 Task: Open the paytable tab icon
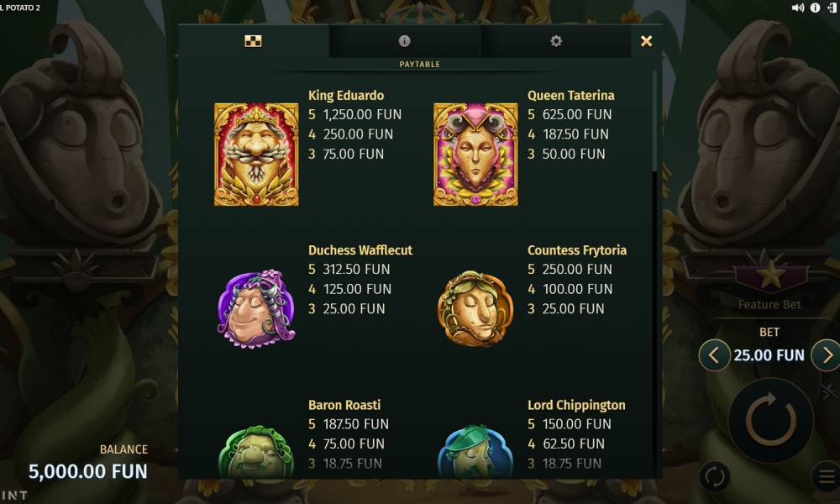pos(253,41)
